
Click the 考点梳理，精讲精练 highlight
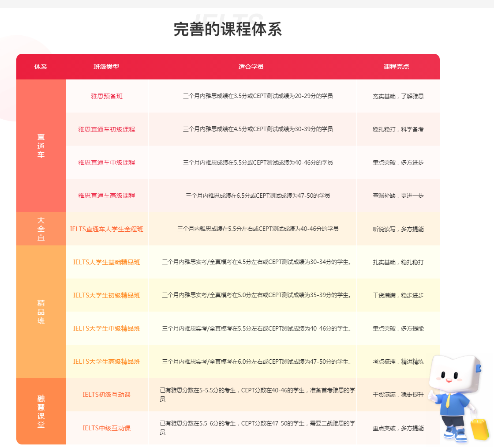pyautogui.click(x=398, y=361)
